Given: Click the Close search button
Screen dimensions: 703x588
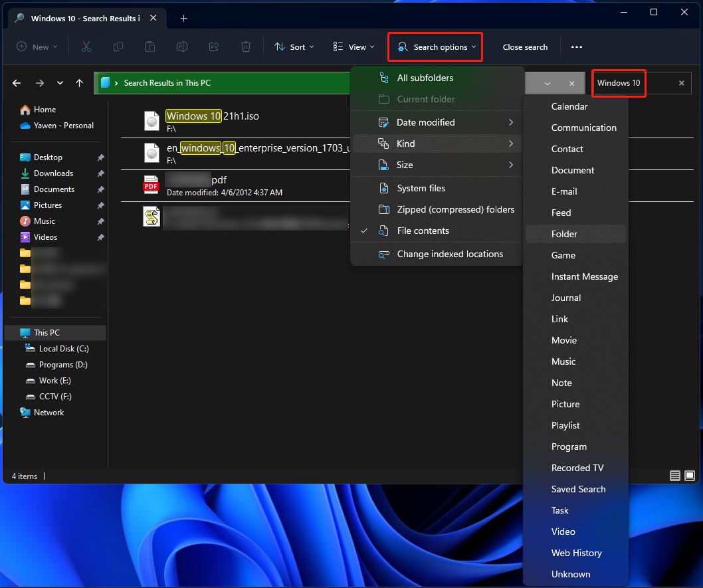Looking at the screenshot, I should [x=525, y=47].
